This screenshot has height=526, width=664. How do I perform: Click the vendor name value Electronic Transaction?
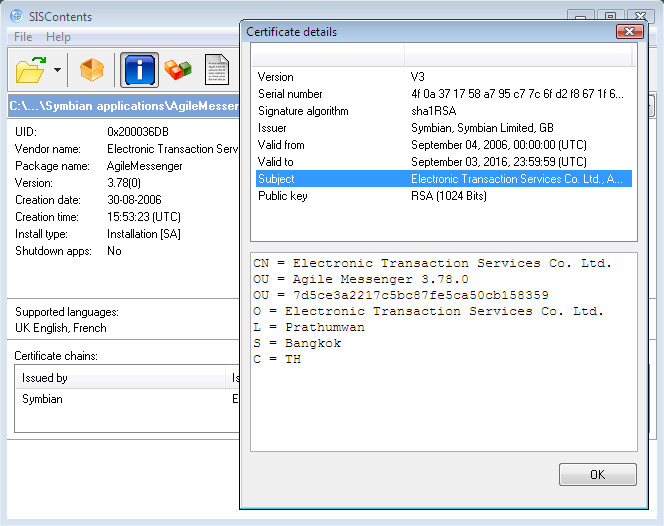[x=173, y=149]
